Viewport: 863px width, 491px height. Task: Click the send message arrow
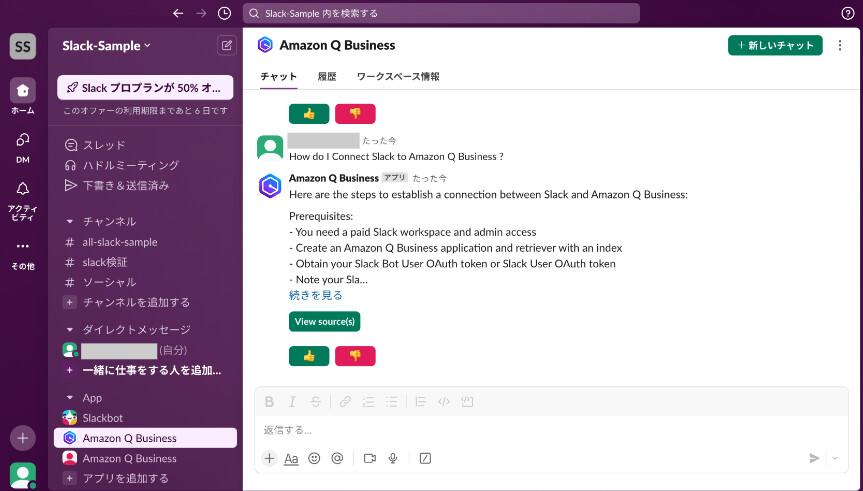(x=814, y=458)
